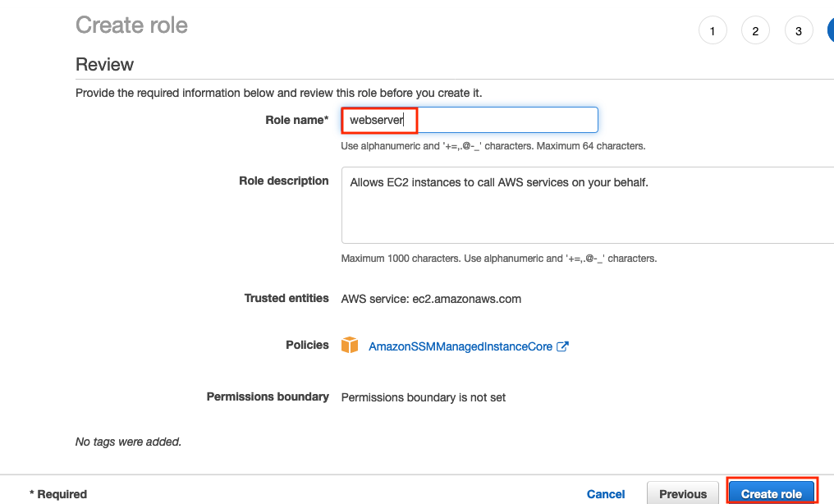Focus the Role name field containing webserver
Image resolution: width=834 pixels, height=504 pixels.
(x=470, y=120)
